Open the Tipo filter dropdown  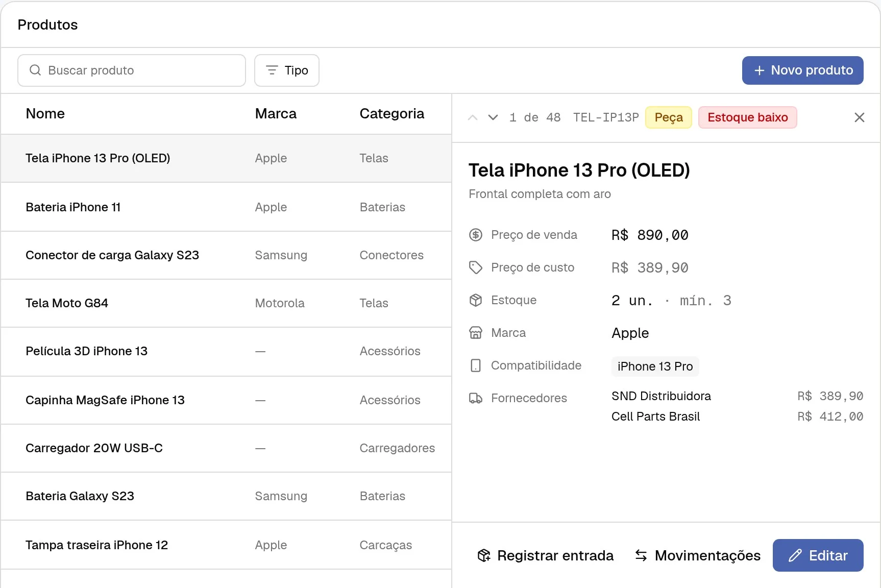coord(287,70)
